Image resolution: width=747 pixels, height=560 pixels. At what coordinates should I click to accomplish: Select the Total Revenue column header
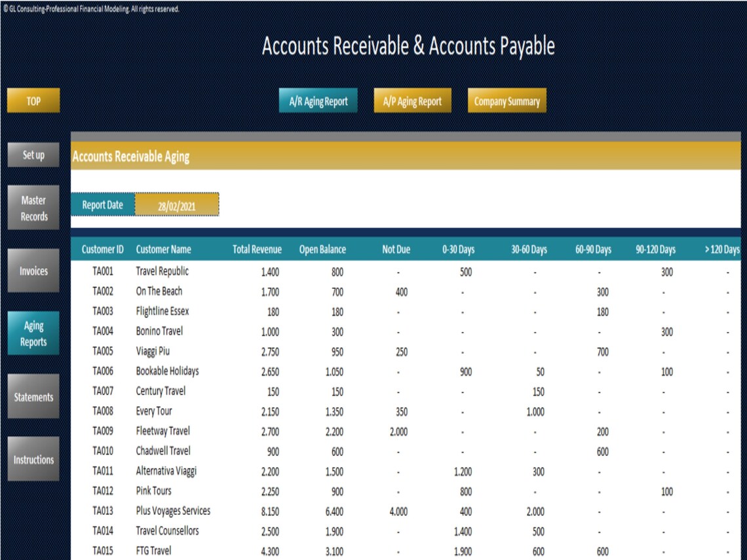(256, 249)
